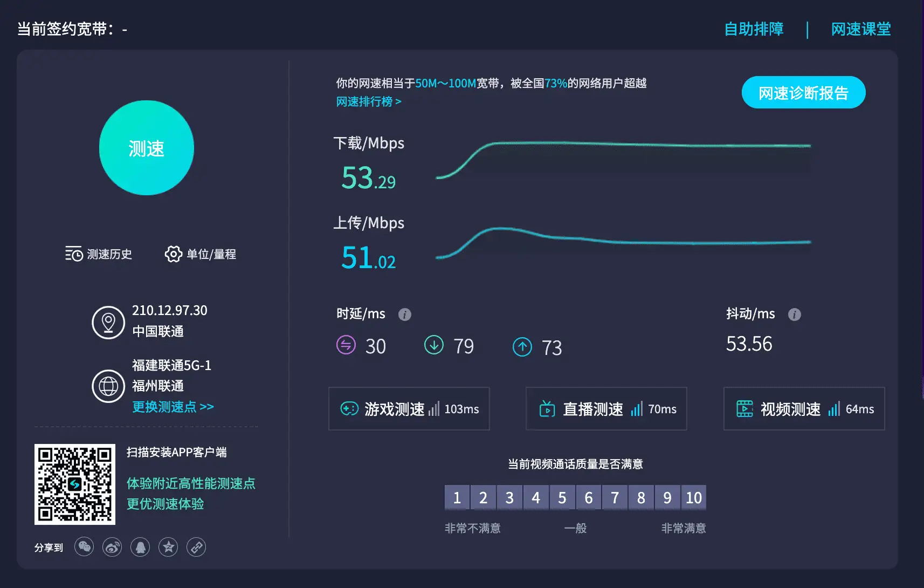Start a new test with 测速 button
924x588 pixels.
point(147,148)
